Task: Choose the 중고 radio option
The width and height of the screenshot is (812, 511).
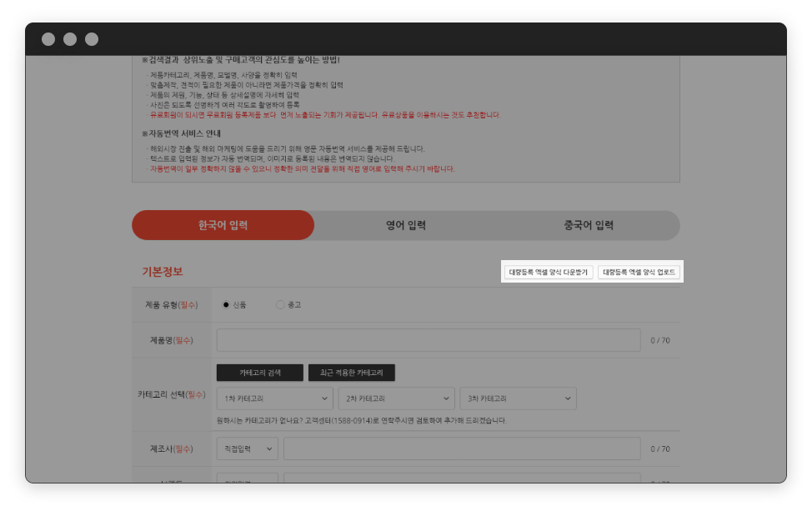Action: [x=280, y=305]
